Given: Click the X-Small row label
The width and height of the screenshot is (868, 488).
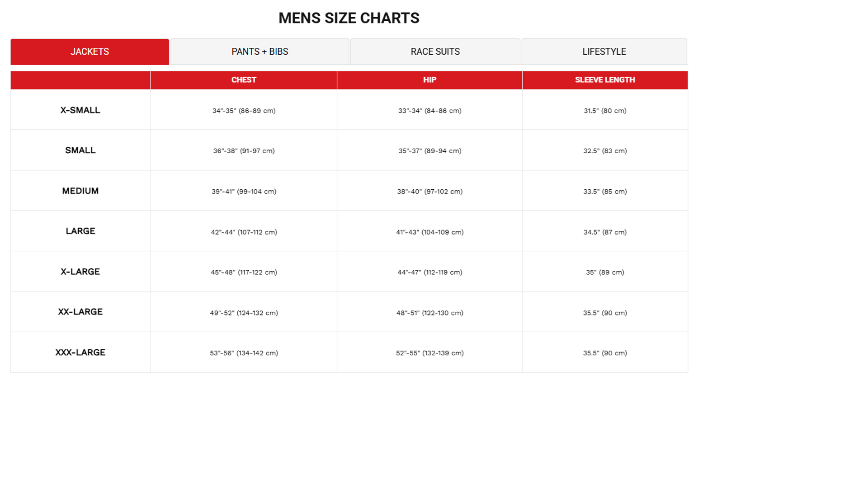Looking at the screenshot, I should (x=80, y=110).
